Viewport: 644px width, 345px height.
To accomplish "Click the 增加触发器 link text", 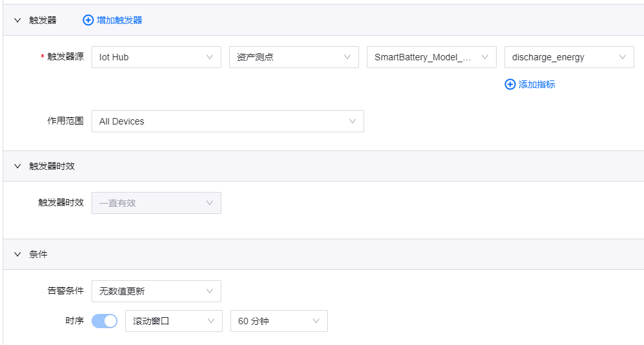I will tap(119, 20).
